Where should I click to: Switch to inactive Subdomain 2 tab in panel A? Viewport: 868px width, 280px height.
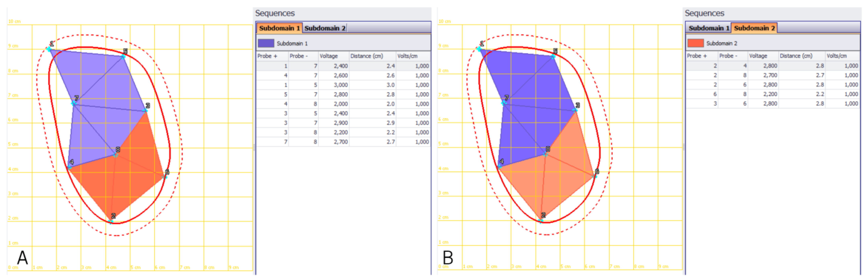tap(325, 28)
